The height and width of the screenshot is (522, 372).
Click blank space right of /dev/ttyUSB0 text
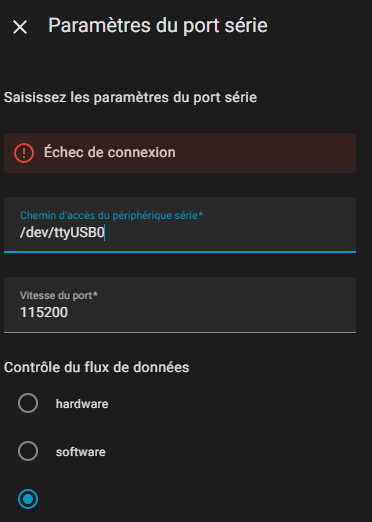point(230,232)
